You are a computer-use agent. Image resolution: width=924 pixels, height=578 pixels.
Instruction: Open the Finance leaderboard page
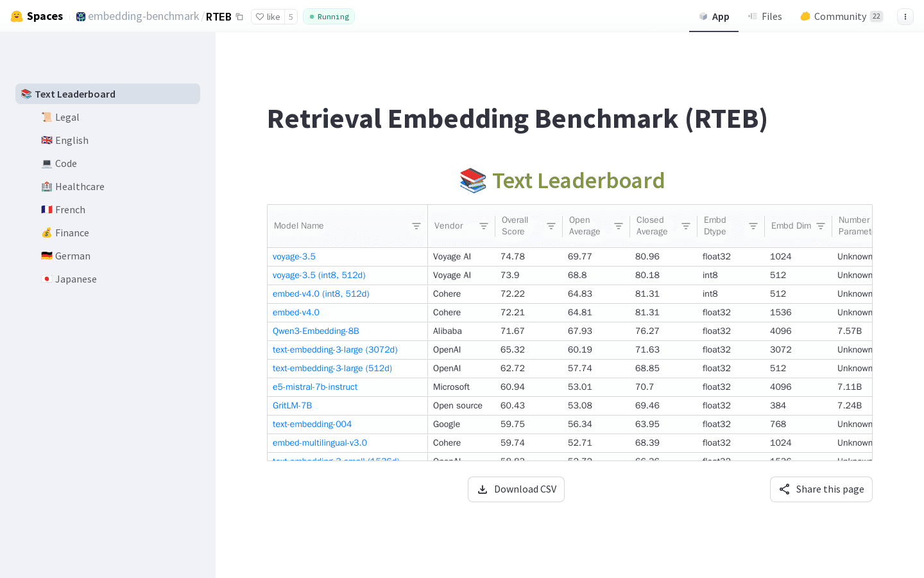(x=65, y=232)
